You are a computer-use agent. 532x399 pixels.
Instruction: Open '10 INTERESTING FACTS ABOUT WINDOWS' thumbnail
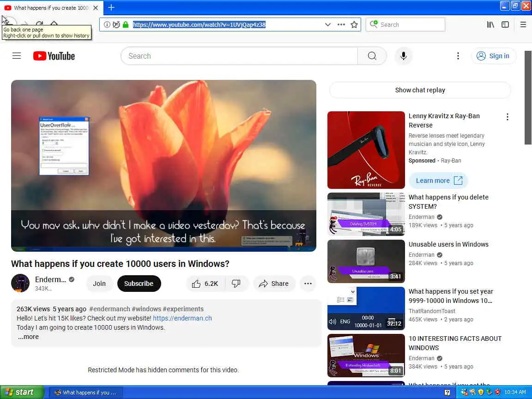[x=366, y=356]
